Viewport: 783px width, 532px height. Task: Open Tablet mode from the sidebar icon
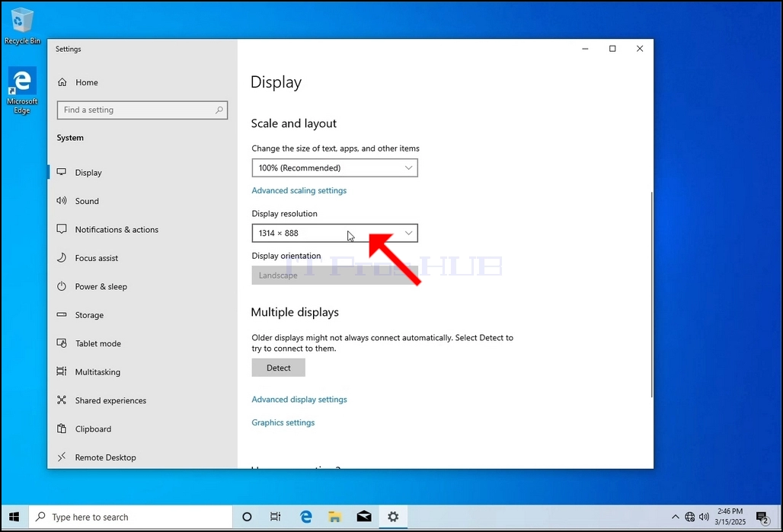point(62,342)
